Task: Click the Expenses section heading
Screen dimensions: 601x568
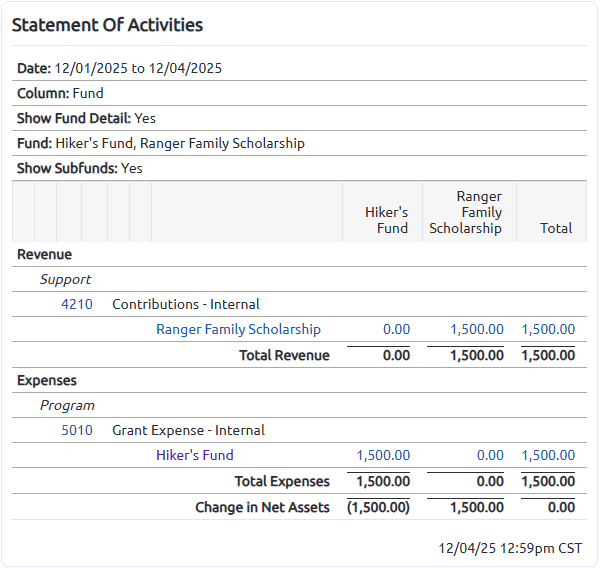Action: pyautogui.click(x=47, y=381)
